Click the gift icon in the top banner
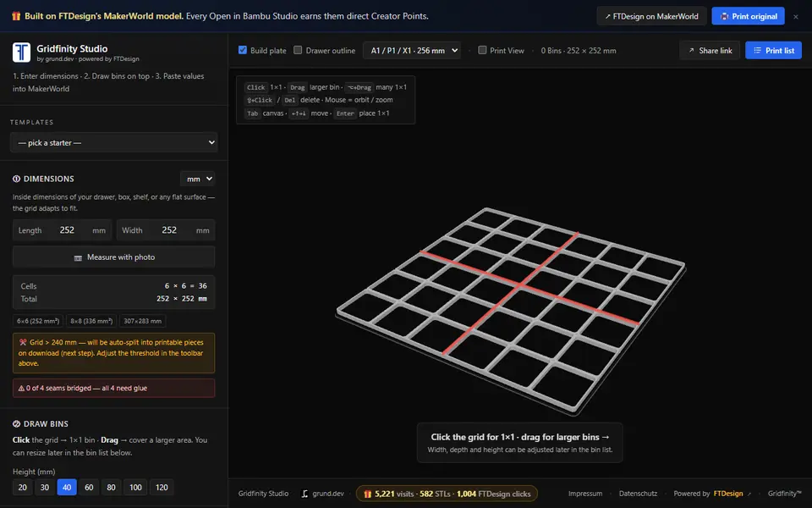This screenshot has height=508, width=812. (16, 16)
